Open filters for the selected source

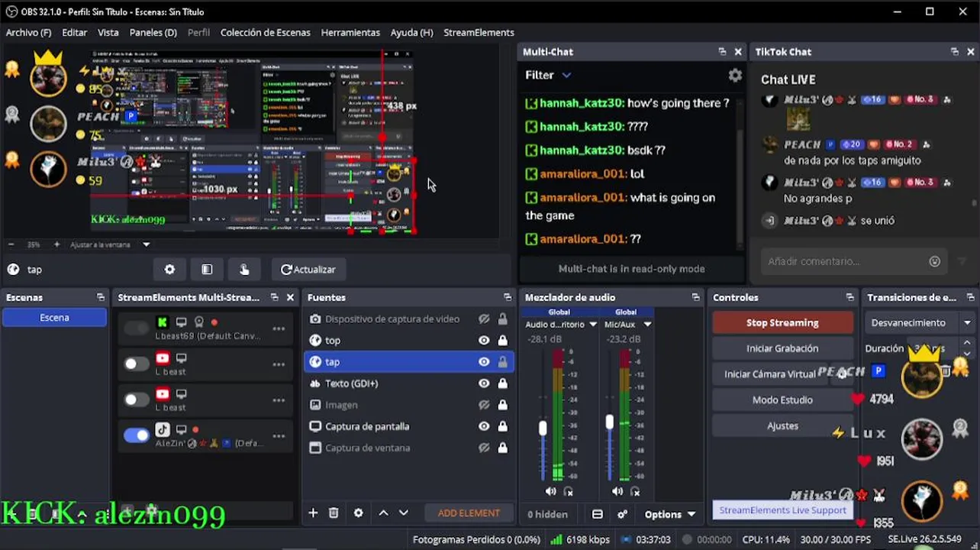[x=207, y=269]
